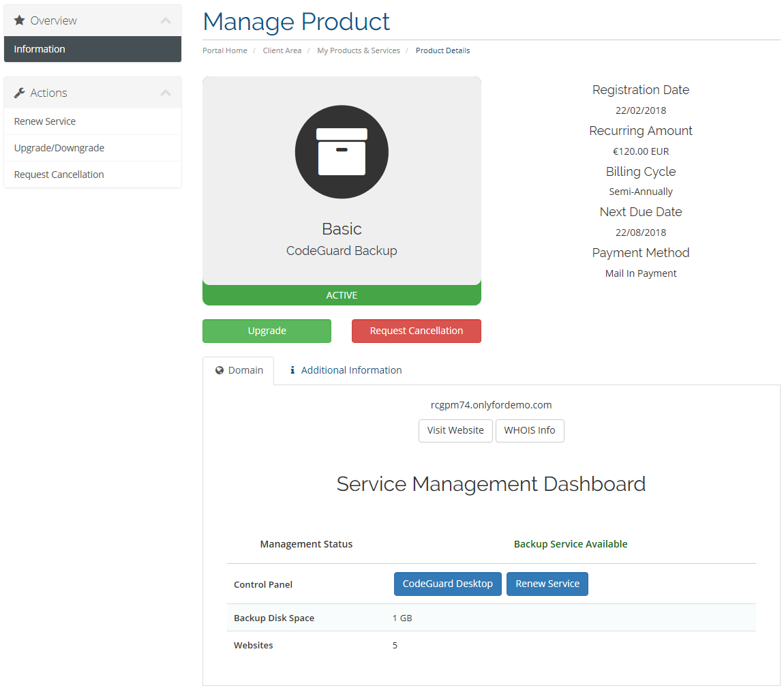The width and height of the screenshot is (784, 690).
Task: Launch CodeGuard Desktop
Action: pos(447,584)
